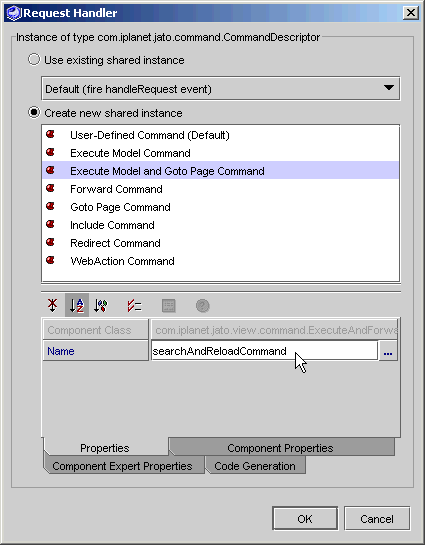The height and width of the screenshot is (545, 425).
Task: Click the show editable properties checklist icon
Action: tap(134, 306)
